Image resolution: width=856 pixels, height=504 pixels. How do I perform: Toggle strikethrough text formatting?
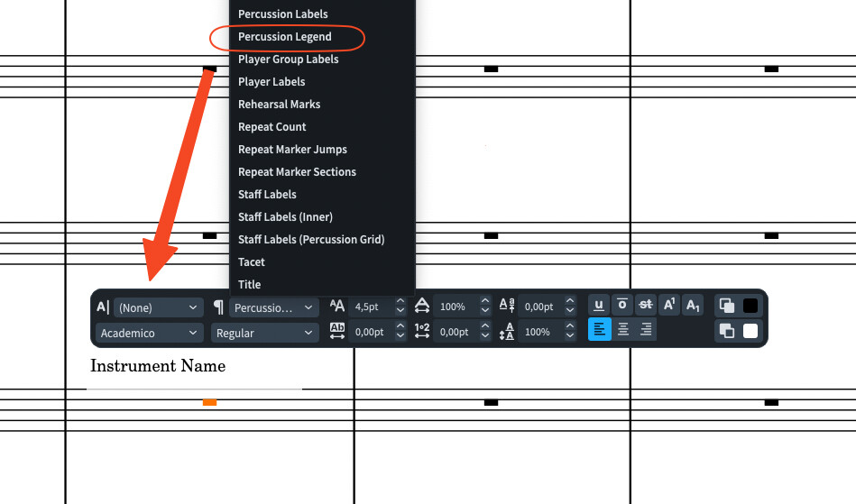645,305
